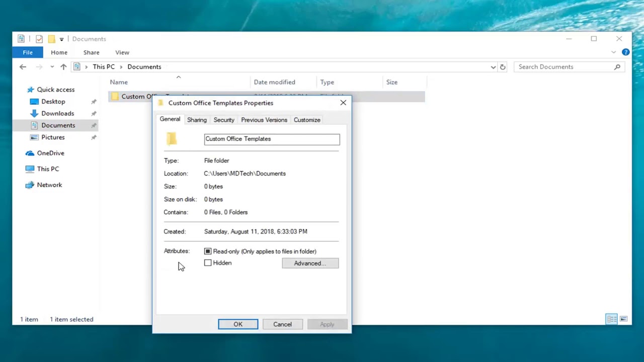
Task: Select the General tab in Properties
Action: (x=170, y=119)
